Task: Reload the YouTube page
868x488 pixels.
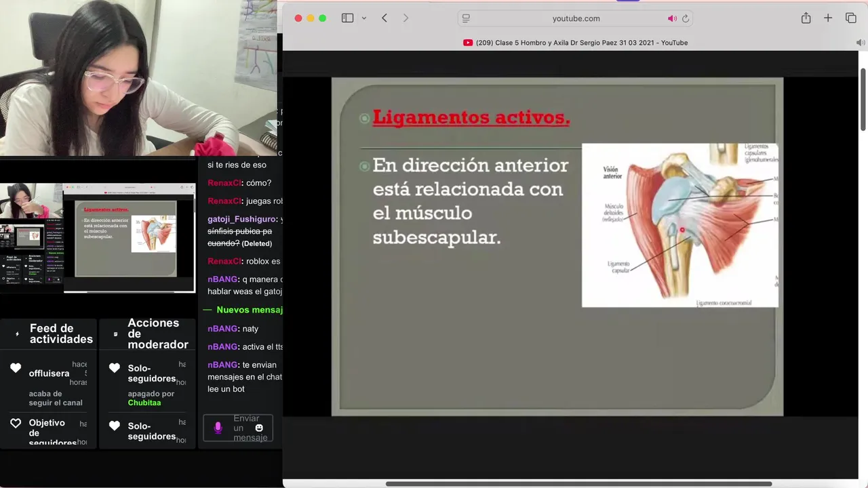Action: pyautogui.click(x=686, y=18)
